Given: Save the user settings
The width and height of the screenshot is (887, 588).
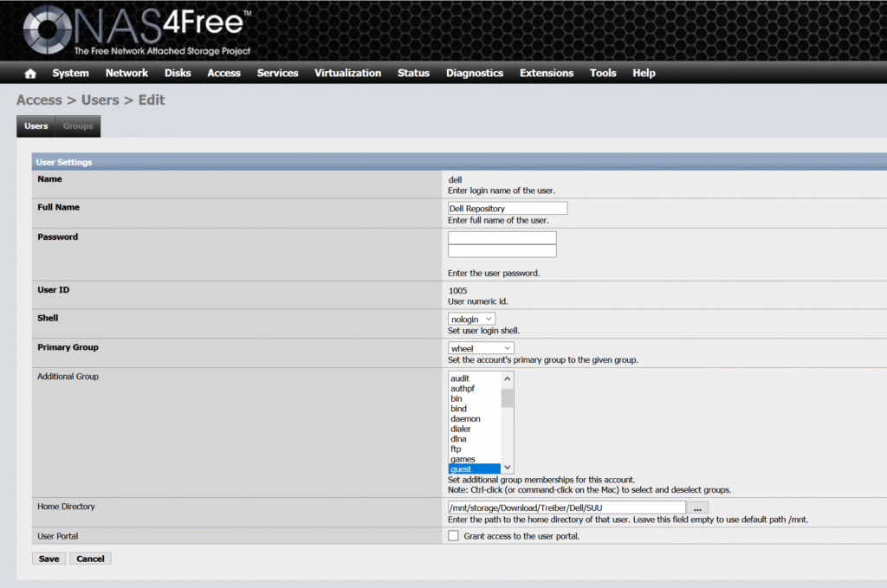Looking at the screenshot, I should tap(49, 559).
